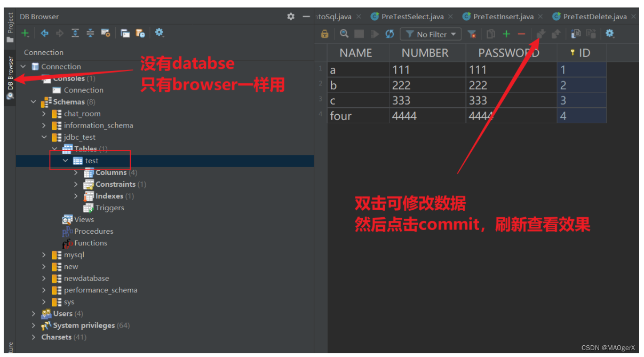Select the Connection tab header in DB Browser
The width and height of the screenshot is (644, 357).
(x=44, y=52)
